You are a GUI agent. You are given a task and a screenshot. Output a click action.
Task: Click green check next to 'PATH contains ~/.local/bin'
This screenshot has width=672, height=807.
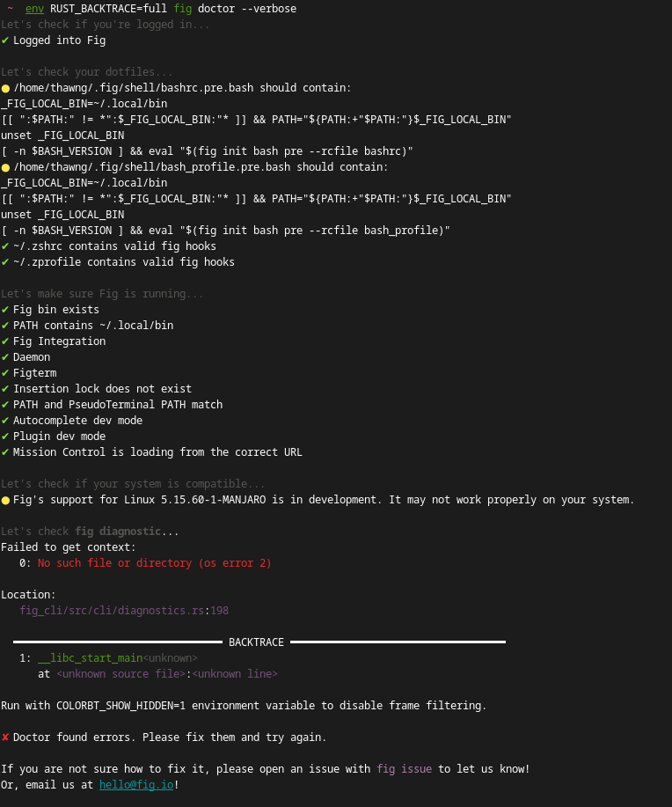tap(5, 326)
